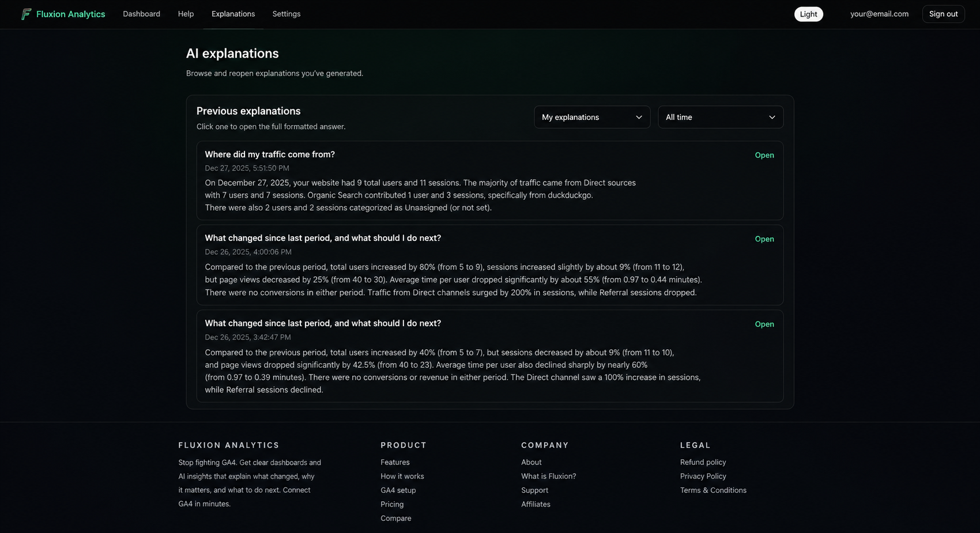This screenshot has height=533, width=980.
Task: Open the 'Where did my traffic come from?' explanation
Action: [764, 155]
